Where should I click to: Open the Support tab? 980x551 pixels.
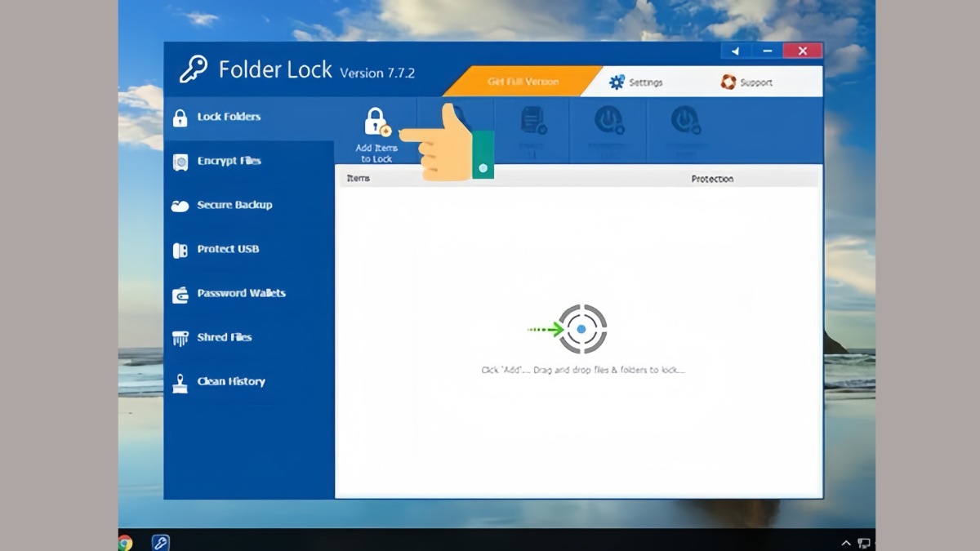[746, 82]
